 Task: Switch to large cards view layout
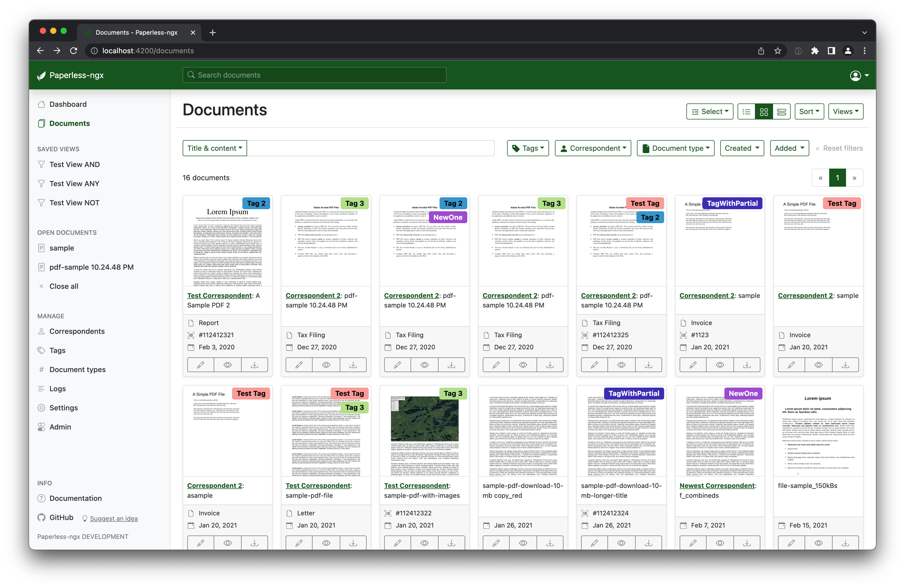781,112
